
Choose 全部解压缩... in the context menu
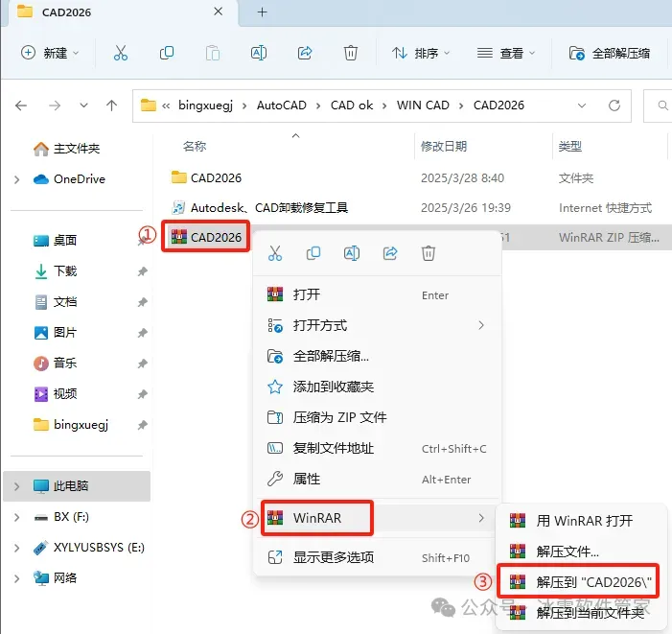tap(377, 356)
